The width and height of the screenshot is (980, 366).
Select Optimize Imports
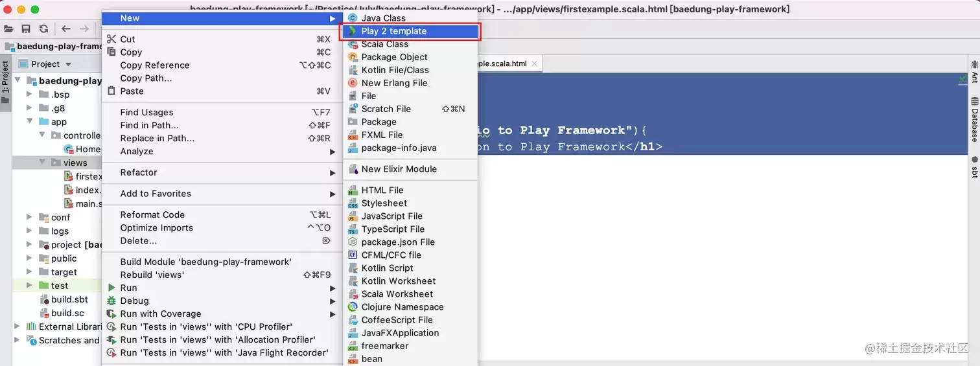point(222,228)
